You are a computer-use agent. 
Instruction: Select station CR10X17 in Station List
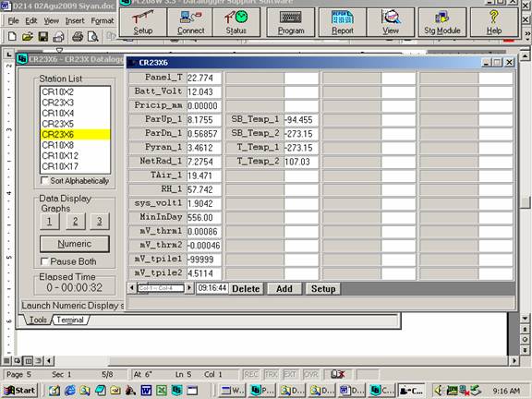[75, 166]
